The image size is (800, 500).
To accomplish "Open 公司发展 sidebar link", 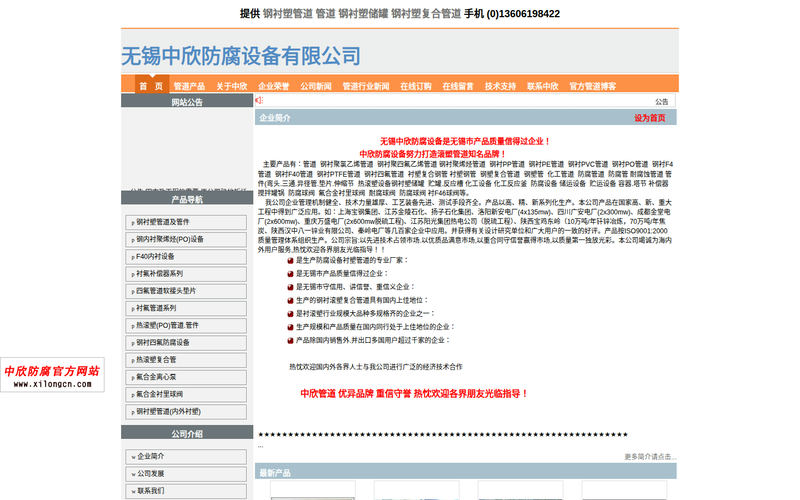I will (x=186, y=473).
